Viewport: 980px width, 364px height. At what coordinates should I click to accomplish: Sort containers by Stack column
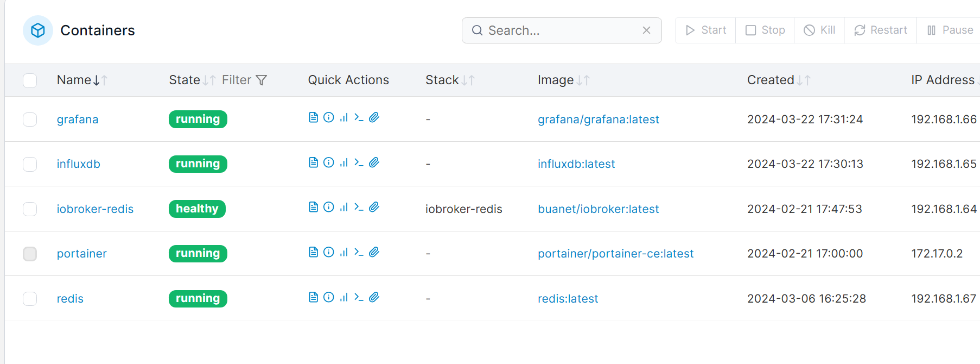click(450, 80)
